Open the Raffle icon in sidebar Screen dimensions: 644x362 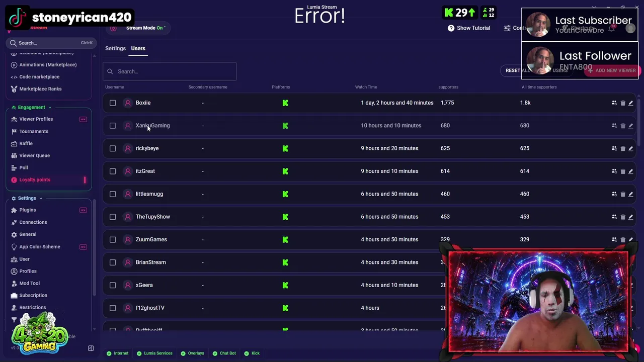pyautogui.click(x=14, y=143)
